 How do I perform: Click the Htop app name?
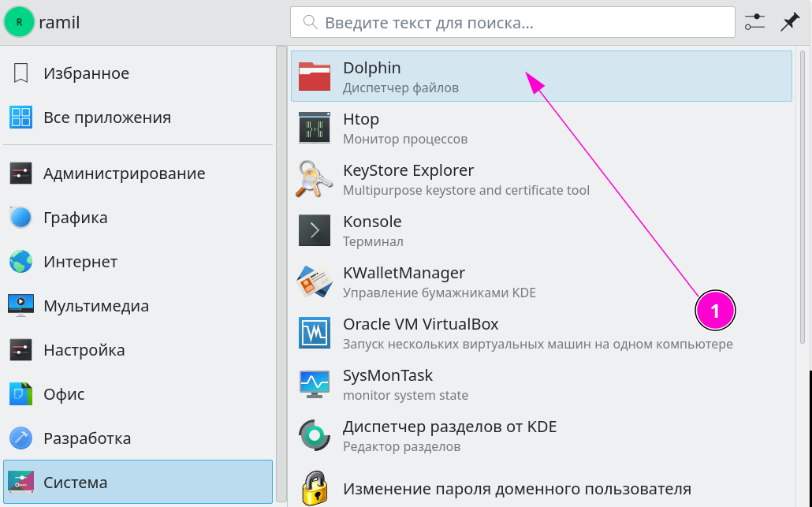coord(361,119)
